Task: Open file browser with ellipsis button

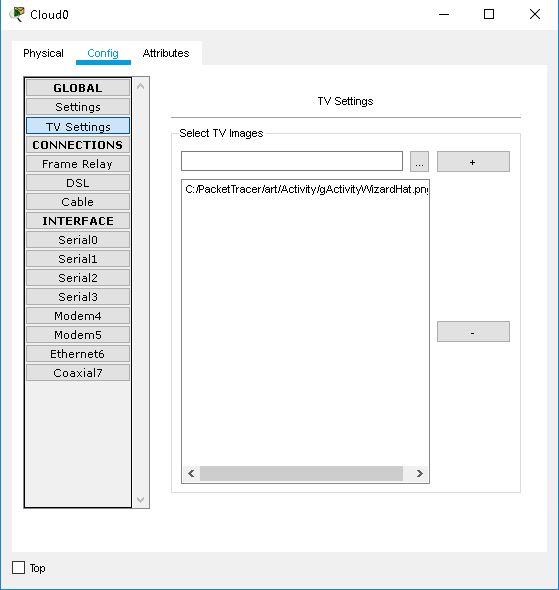Action: [419, 162]
